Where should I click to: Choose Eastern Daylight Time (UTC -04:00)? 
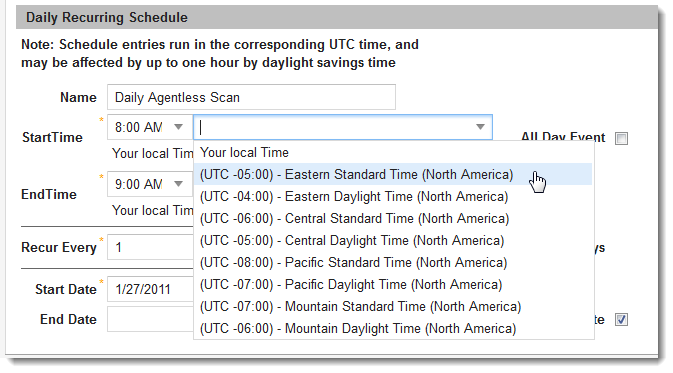[393, 197]
